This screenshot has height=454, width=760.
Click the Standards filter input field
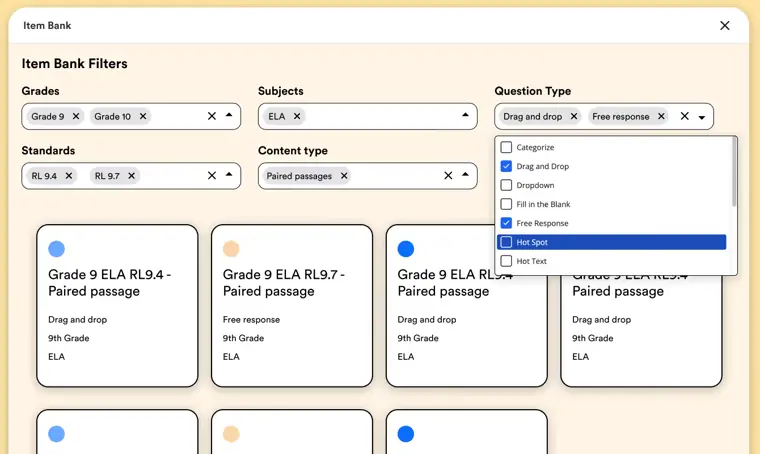[x=131, y=176]
